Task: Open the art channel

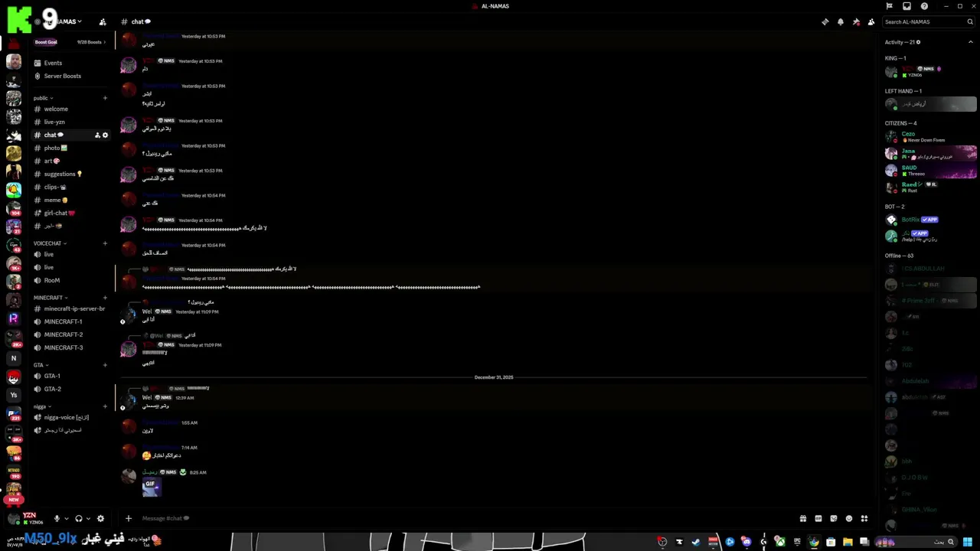Action: 72,161
